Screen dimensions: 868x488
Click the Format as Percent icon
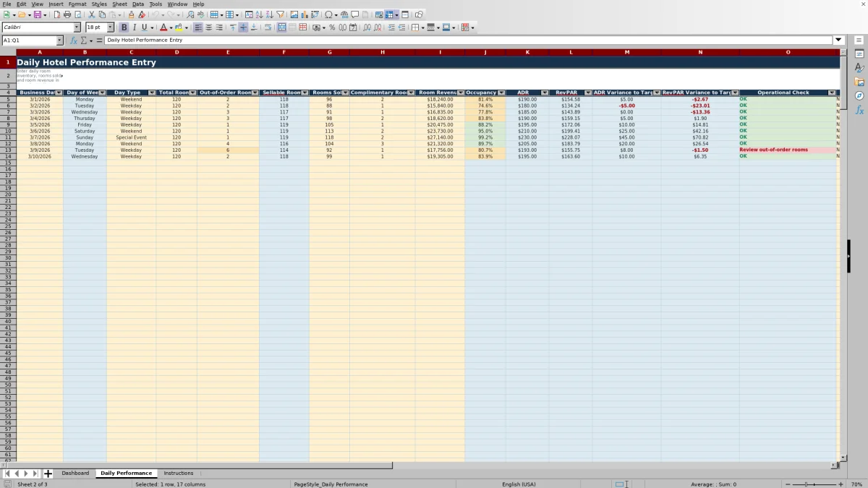point(332,27)
